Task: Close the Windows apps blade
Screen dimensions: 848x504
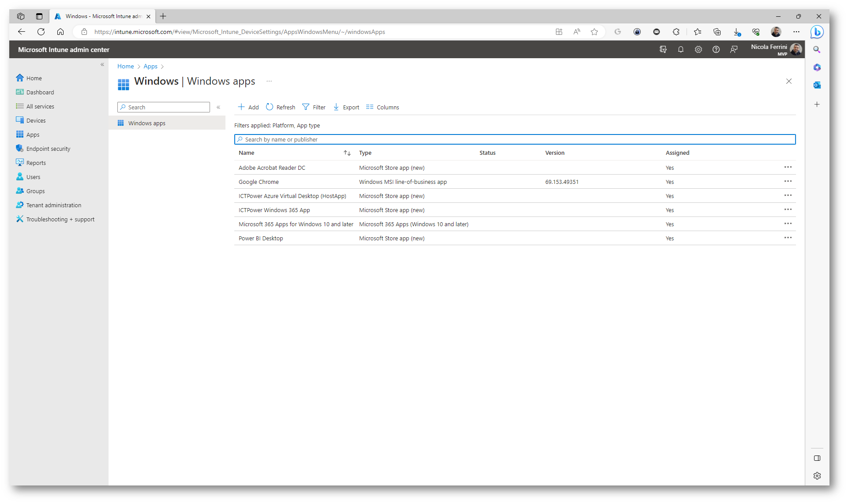Action: (789, 81)
